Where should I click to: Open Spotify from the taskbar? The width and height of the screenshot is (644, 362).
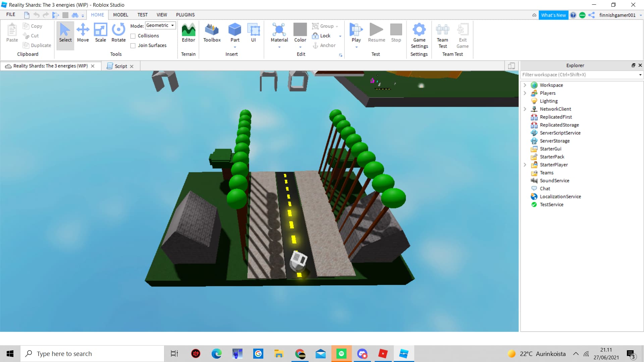[341, 354]
